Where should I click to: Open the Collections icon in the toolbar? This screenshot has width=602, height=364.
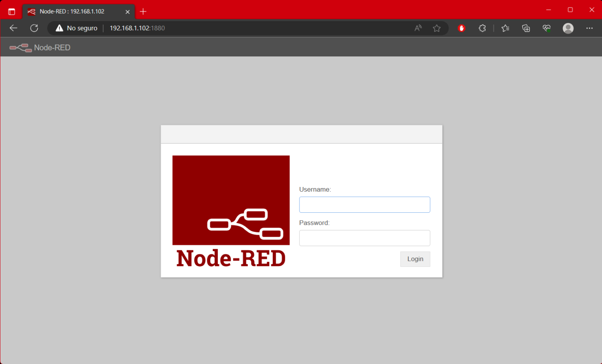[x=526, y=28]
